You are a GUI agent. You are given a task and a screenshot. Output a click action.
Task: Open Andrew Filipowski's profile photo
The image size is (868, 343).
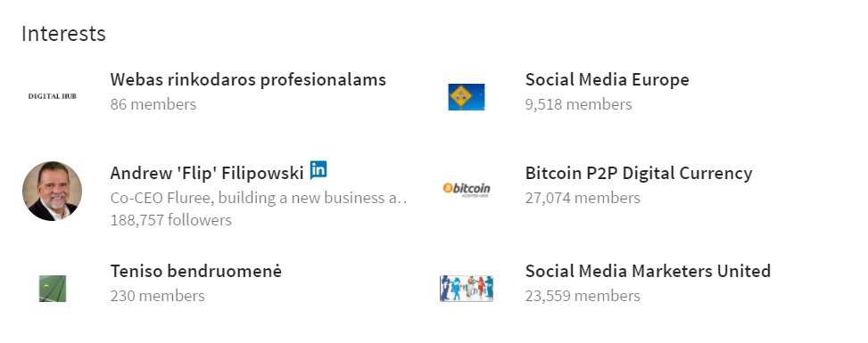(x=52, y=191)
